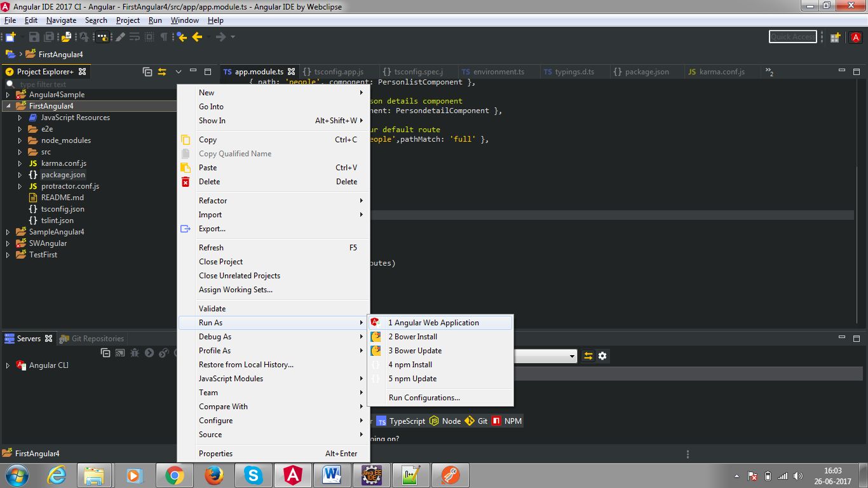Click the TypeScript badge link
This screenshot has height=488, width=868.
pyautogui.click(x=400, y=421)
